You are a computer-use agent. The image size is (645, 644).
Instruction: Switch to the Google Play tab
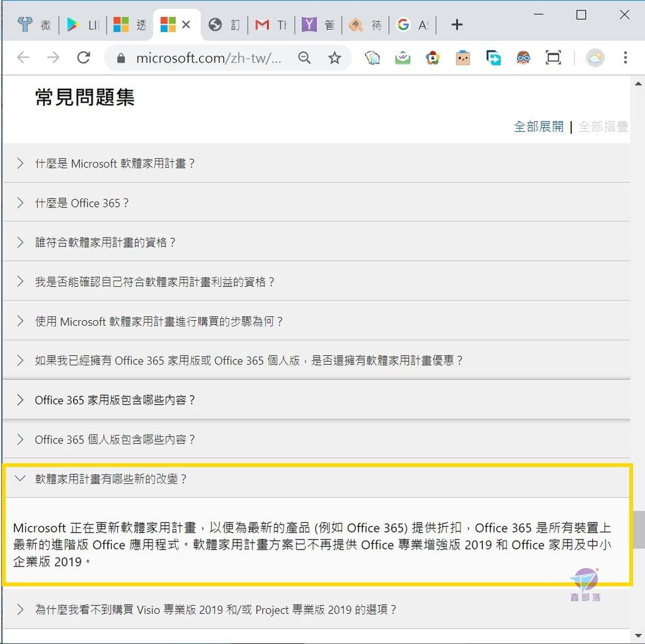(x=83, y=25)
